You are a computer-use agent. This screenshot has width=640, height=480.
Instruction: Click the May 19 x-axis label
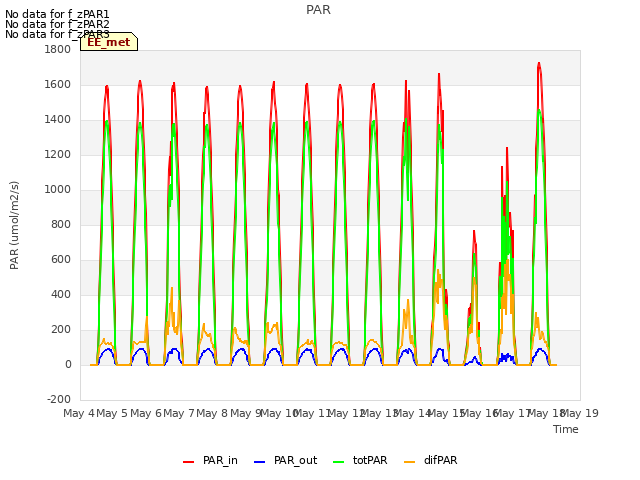[580, 413]
